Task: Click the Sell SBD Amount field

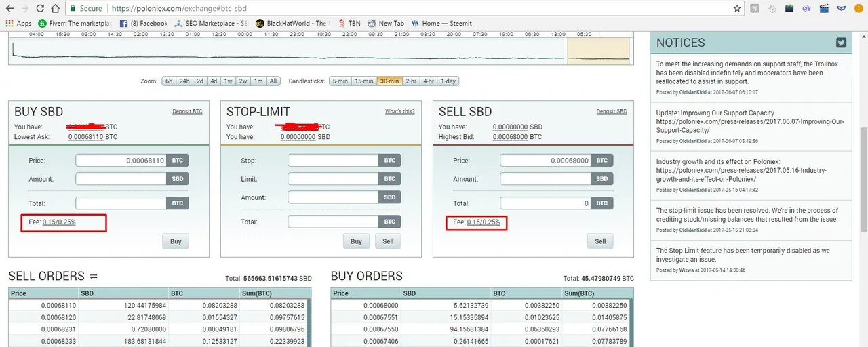Action: (545, 179)
